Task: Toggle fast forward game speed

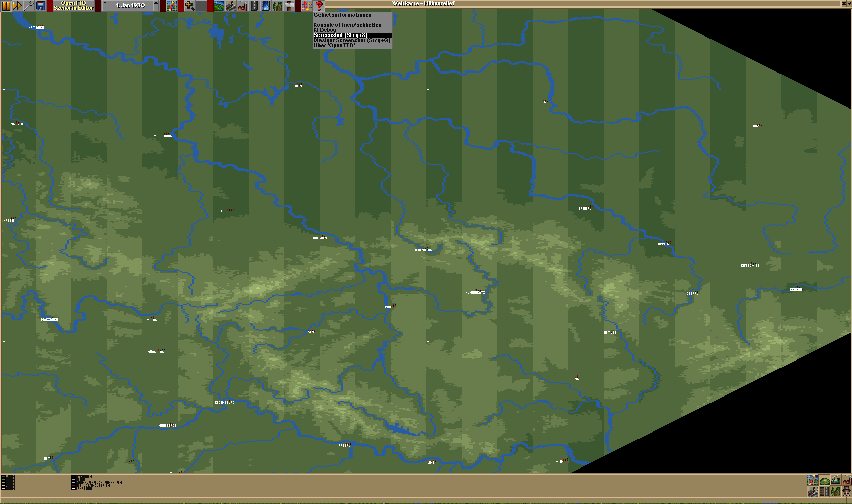Action: coord(17,6)
